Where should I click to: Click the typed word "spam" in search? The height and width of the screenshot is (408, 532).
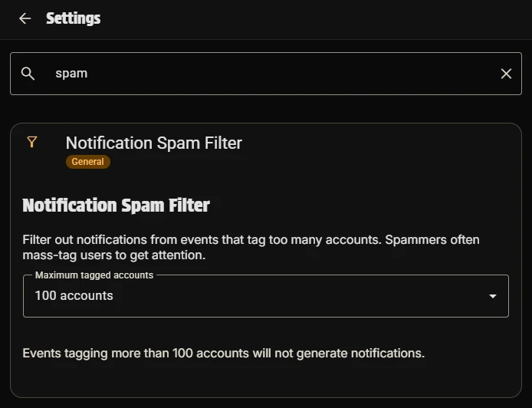tap(71, 74)
